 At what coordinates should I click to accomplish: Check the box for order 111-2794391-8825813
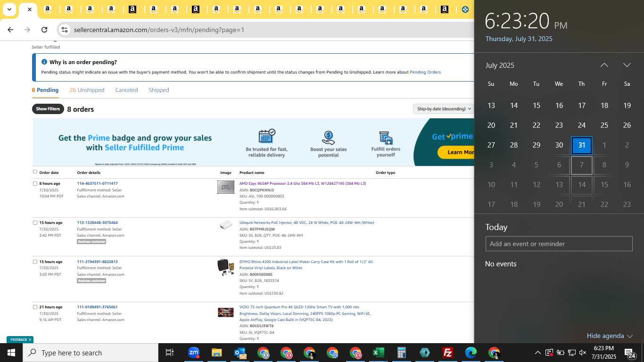35,262
